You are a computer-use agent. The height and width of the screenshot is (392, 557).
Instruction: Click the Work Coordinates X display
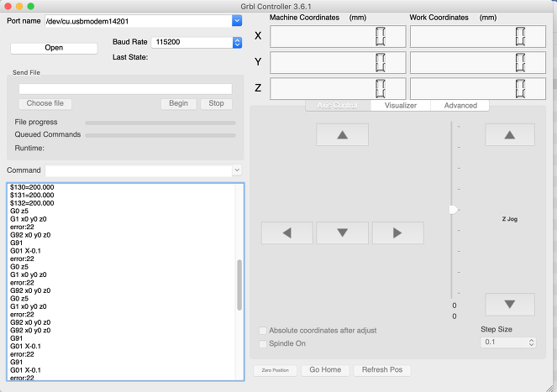478,36
